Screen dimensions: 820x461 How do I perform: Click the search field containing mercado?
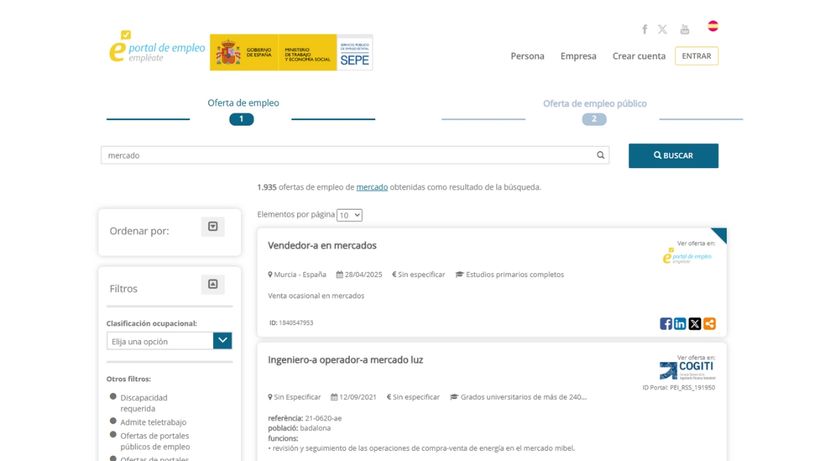pyautogui.click(x=355, y=155)
